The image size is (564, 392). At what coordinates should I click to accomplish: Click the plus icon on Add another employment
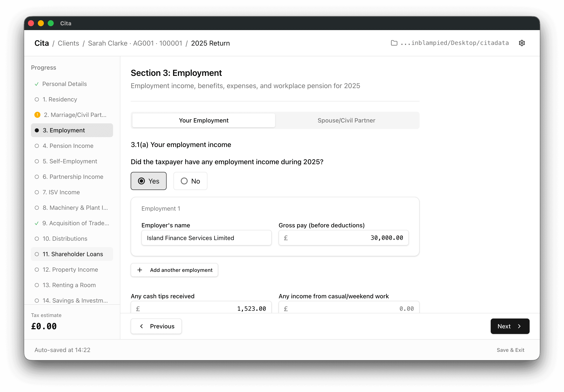pyautogui.click(x=139, y=270)
